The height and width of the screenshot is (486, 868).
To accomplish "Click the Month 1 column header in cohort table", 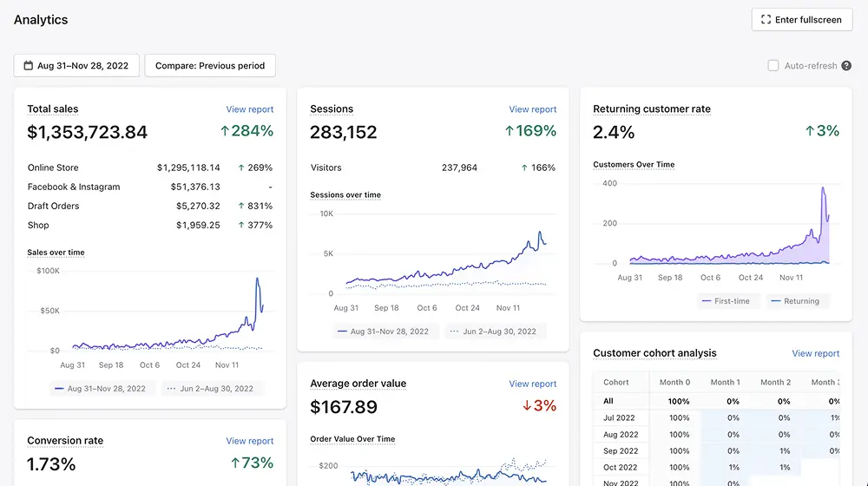I will pos(725,382).
